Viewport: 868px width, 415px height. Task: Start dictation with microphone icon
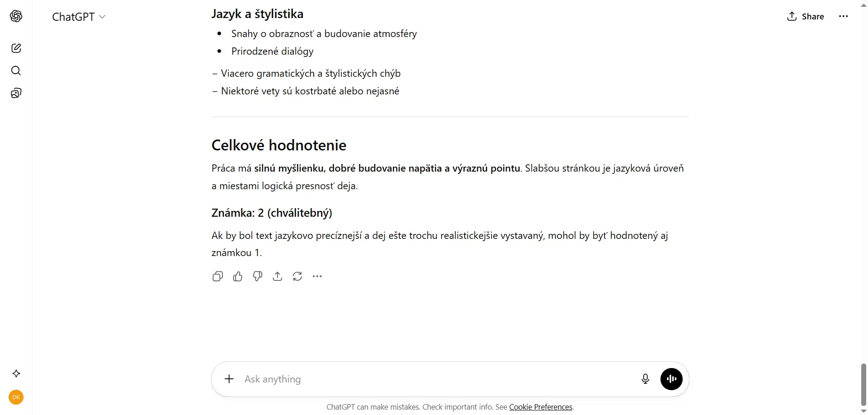646,379
